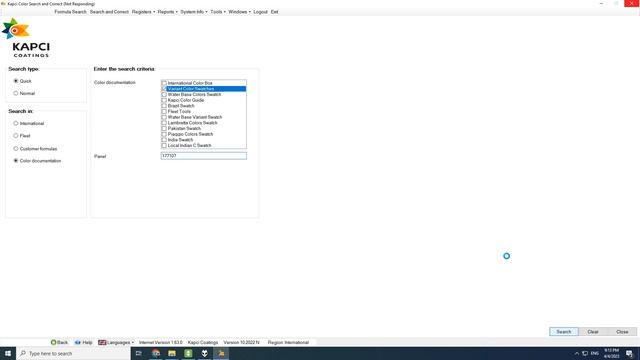Click Exit in the menu bar

click(x=274, y=12)
